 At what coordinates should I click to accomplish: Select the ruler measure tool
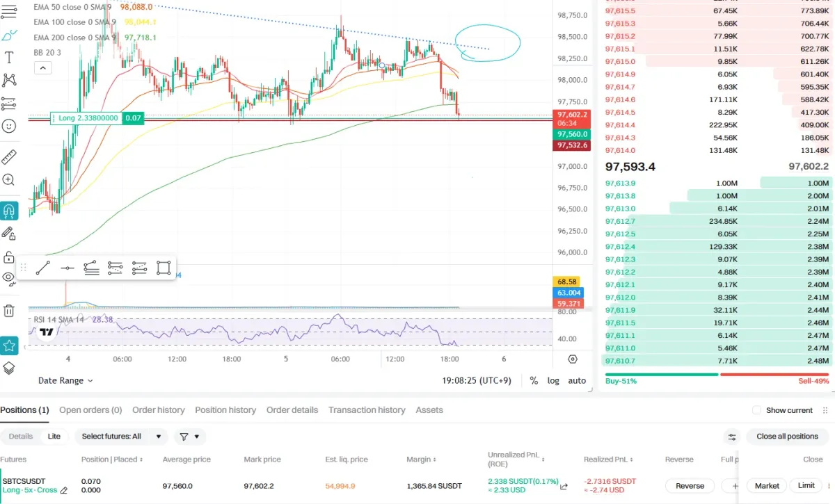click(9, 156)
